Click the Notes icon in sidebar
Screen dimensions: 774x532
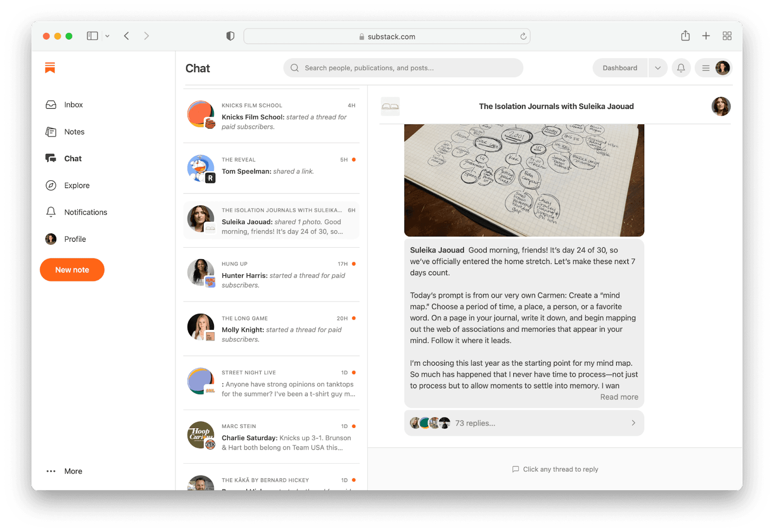click(x=51, y=132)
